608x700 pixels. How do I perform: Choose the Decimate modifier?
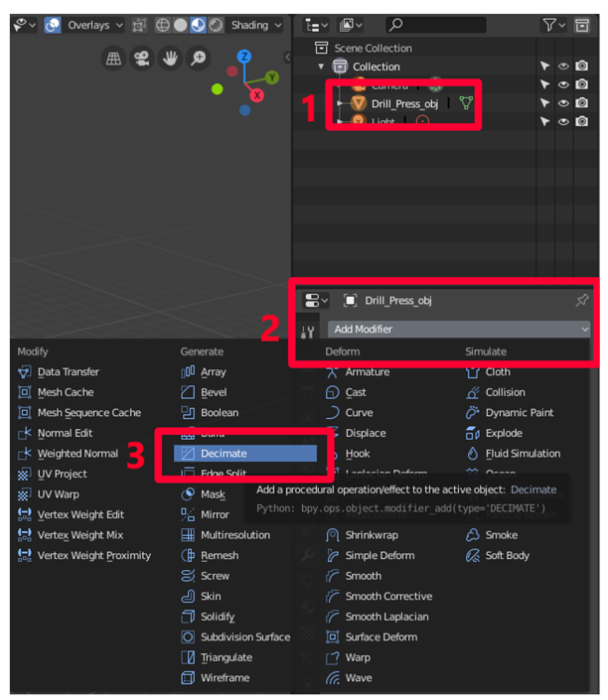pyautogui.click(x=245, y=454)
